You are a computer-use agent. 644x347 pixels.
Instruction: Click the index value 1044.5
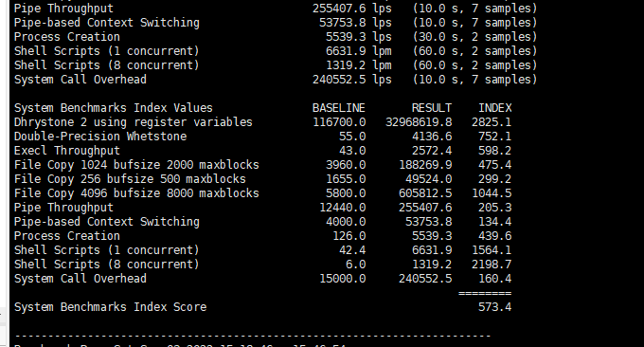[x=492, y=193]
